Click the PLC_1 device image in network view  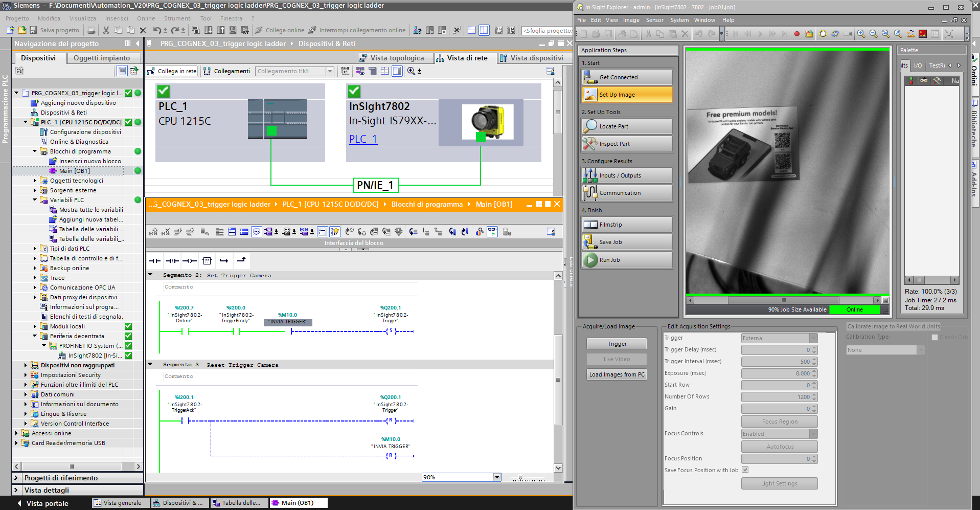[278, 119]
